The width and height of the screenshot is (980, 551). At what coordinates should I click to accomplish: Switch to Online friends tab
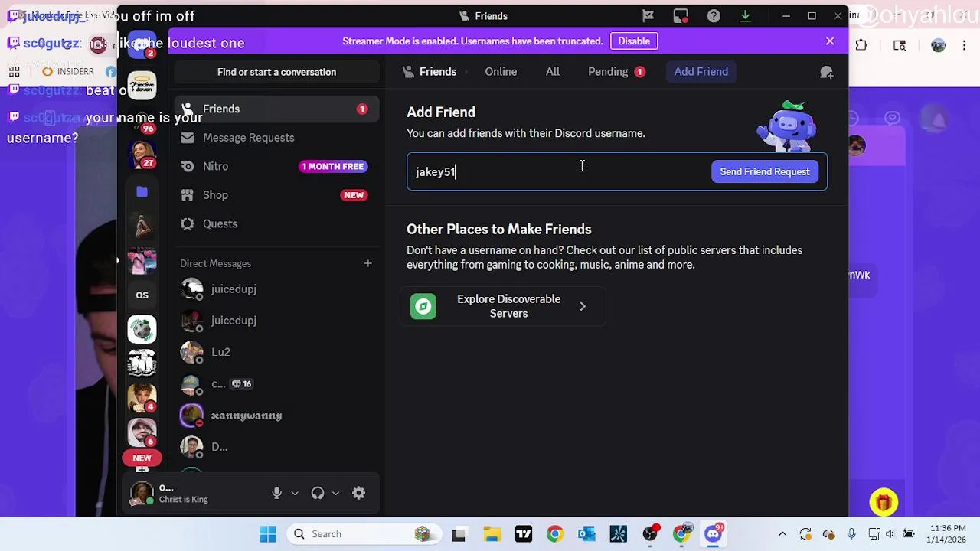point(501,72)
